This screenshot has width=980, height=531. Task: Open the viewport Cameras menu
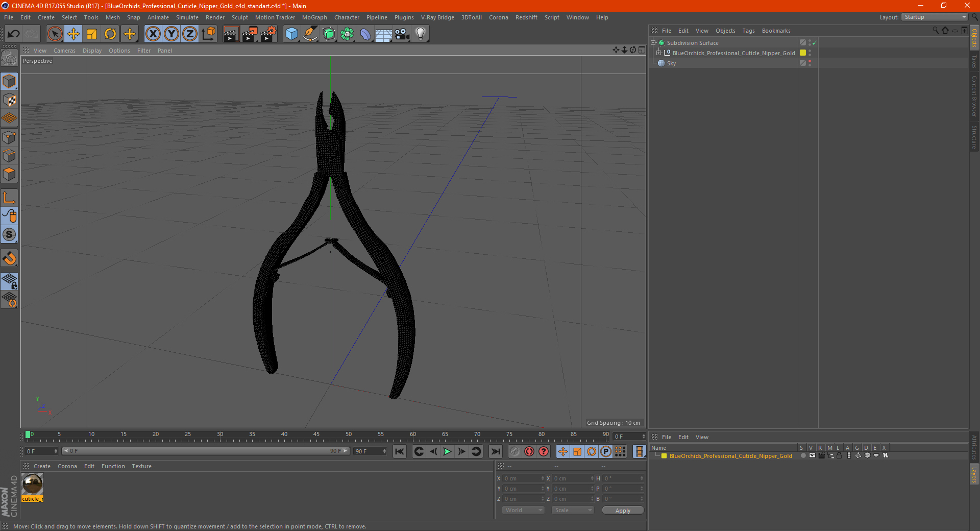(64, 51)
